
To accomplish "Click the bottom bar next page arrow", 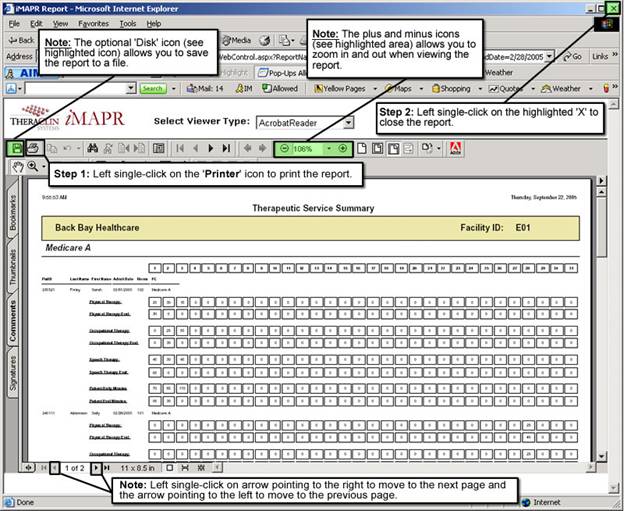I will [x=96, y=468].
